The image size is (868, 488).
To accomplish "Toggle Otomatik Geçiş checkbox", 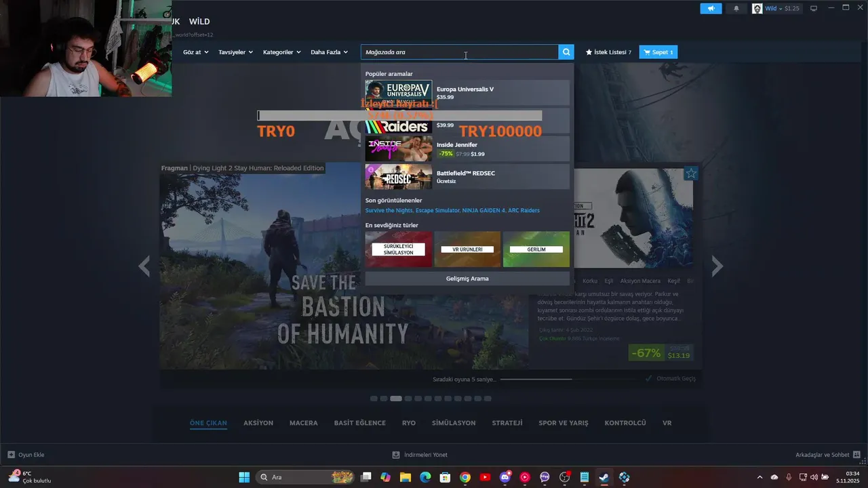I will click(649, 379).
